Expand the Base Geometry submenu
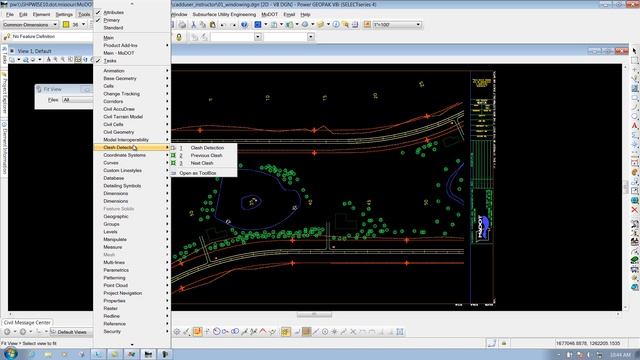Viewport: 640px width, 360px height. click(x=132, y=78)
